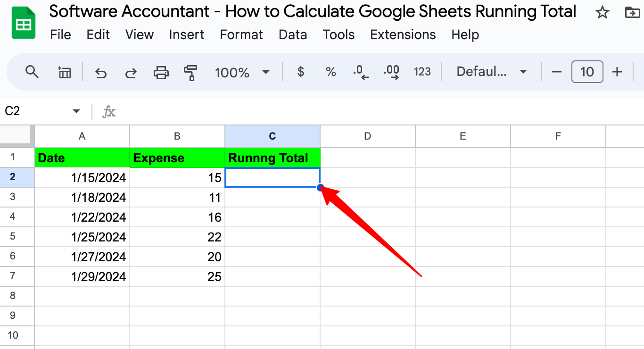Select column F header
The height and width of the screenshot is (349, 644).
pyautogui.click(x=558, y=136)
